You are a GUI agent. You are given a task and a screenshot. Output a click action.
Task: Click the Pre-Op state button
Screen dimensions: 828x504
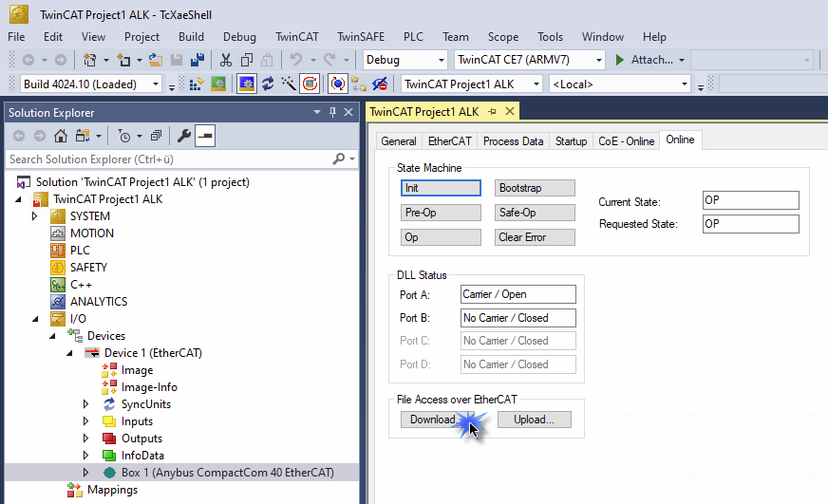pyautogui.click(x=441, y=213)
